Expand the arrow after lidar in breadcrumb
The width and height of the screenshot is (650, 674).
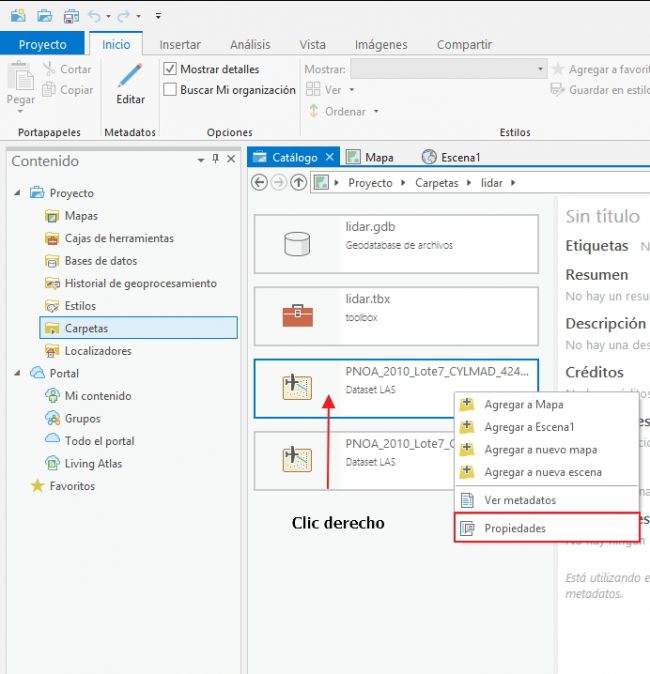(x=513, y=183)
